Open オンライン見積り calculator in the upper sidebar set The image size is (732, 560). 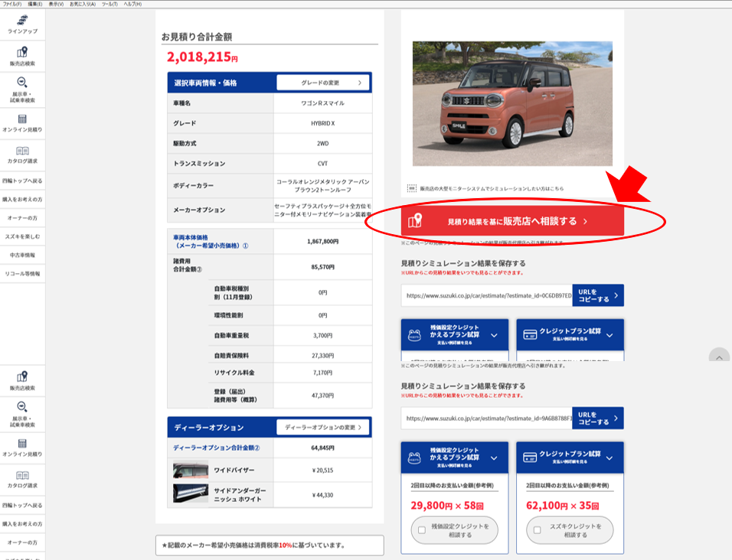click(22, 123)
